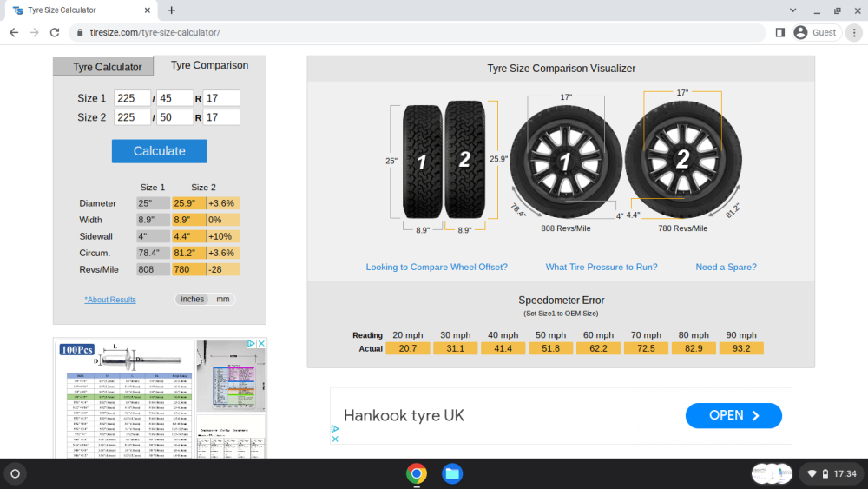
Task: Click Size 2 diameter value 25.9"
Action: (188, 203)
